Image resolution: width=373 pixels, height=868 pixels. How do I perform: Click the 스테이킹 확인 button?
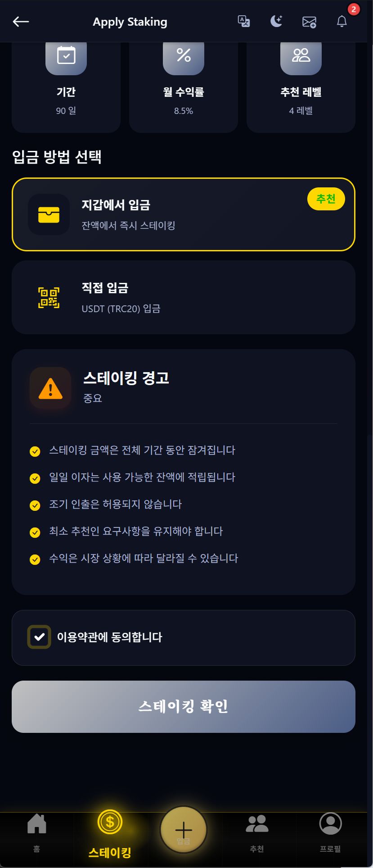click(184, 707)
